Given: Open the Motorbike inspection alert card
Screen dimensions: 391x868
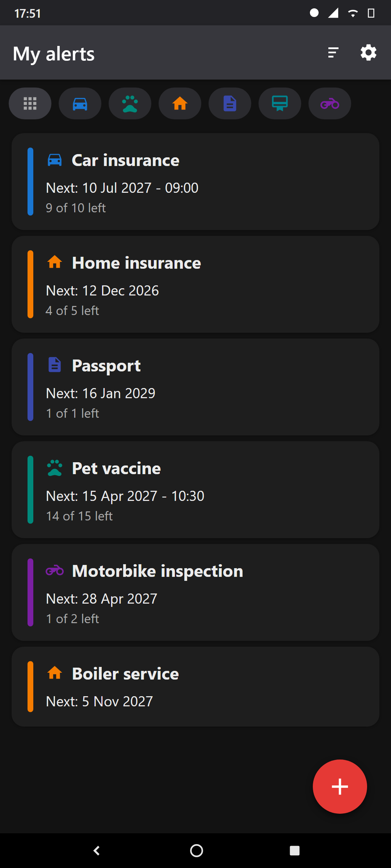Looking at the screenshot, I should coord(195,592).
